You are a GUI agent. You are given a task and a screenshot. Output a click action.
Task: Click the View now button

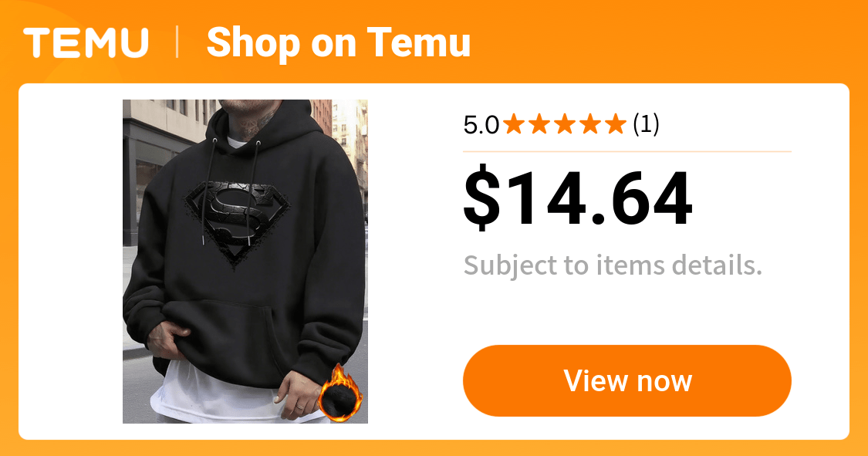coord(627,380)
